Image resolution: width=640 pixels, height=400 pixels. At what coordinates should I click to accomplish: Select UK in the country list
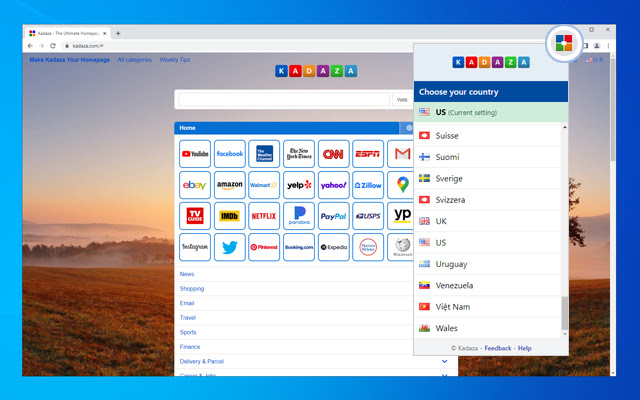[x=488, y=221]
